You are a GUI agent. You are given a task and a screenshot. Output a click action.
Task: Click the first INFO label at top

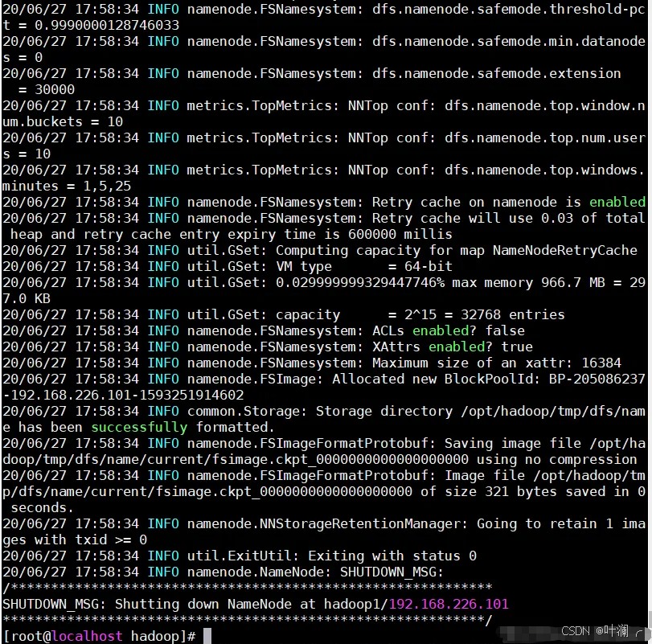(x=163, y=9)
